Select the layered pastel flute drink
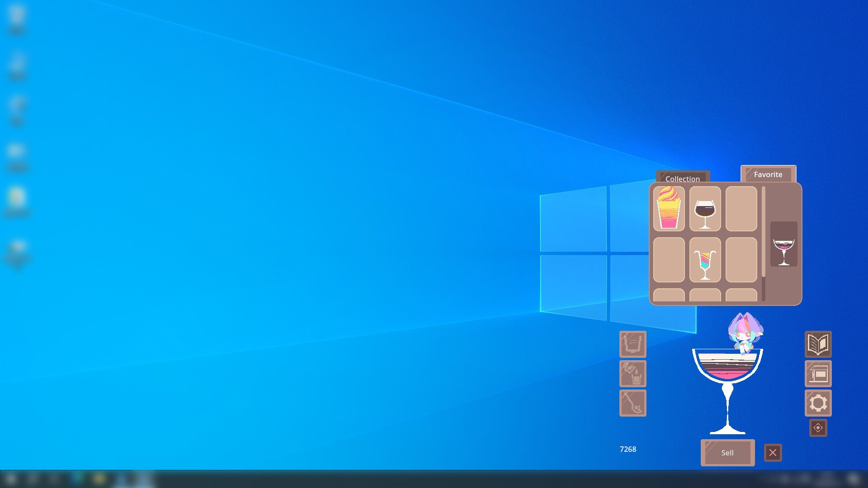This screenshot has height=488, width=868. (x=705, y=260)
